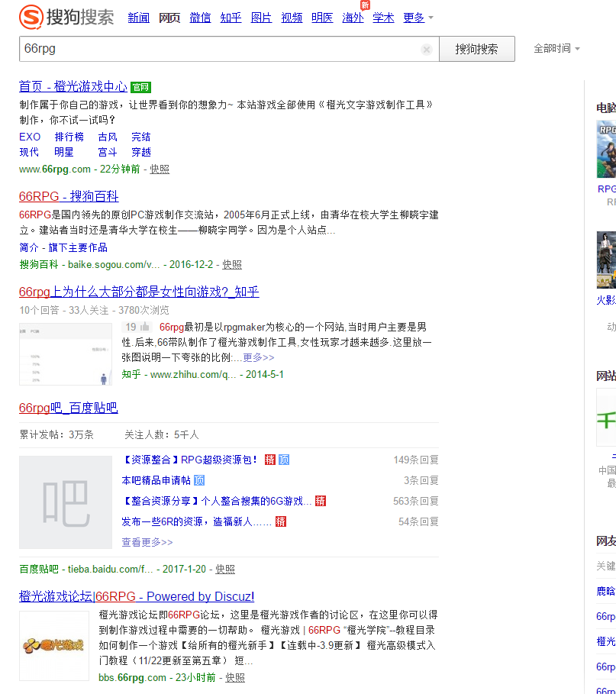Click the 3条回复 reply count
Screen dimensions: 616x694
421,480
